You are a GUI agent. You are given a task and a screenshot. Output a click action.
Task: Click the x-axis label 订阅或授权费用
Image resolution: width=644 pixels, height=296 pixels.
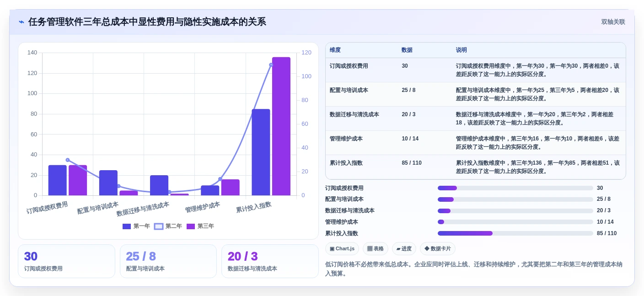(x=47, y=208)
